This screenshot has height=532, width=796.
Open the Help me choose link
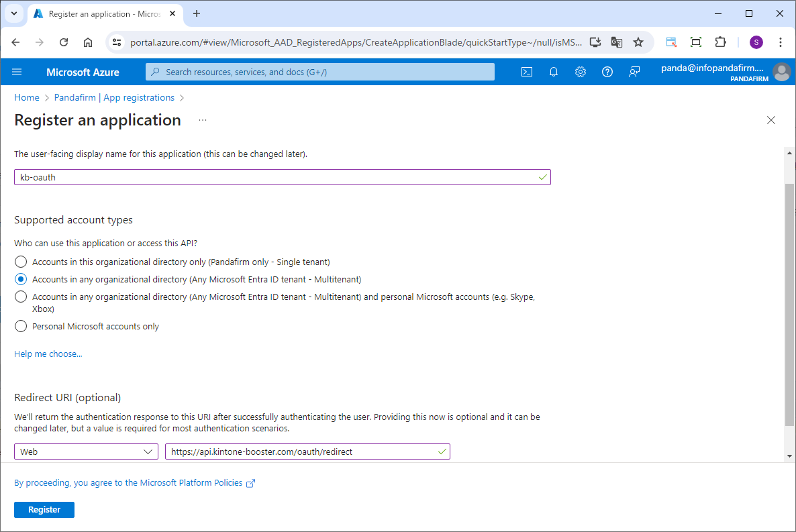coord(48,354)
